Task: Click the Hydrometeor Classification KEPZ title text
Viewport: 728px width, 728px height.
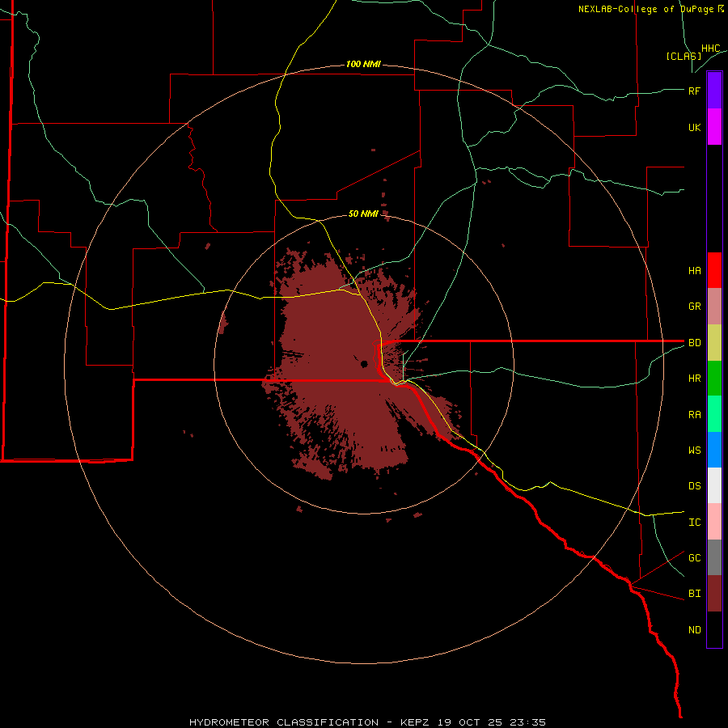Action: 367,722
